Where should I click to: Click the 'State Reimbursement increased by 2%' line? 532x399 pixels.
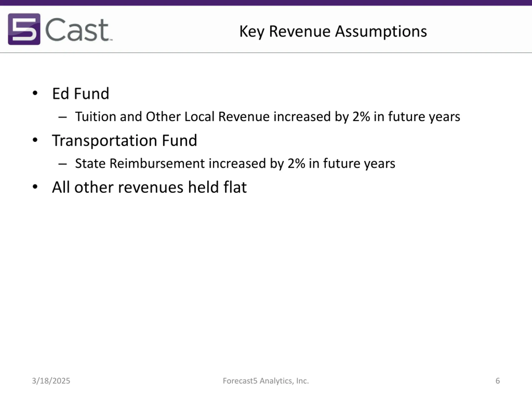[x=235, y=164]
